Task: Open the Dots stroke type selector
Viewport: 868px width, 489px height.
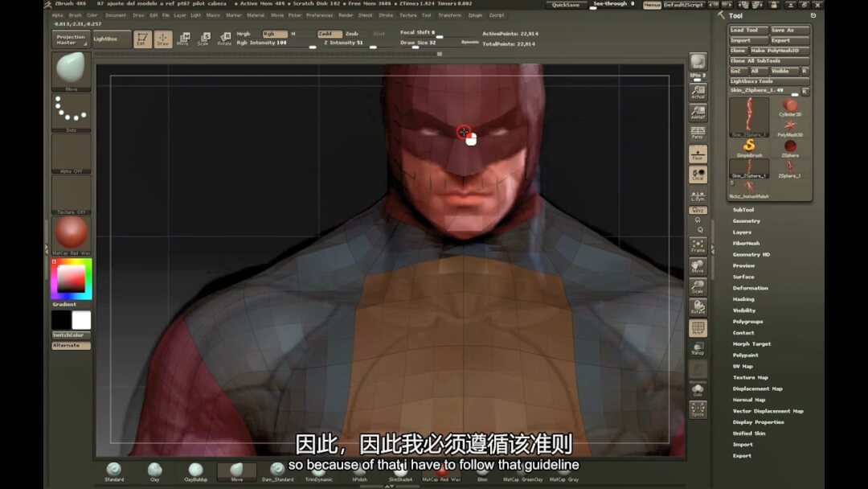Action: coord(72,113)
